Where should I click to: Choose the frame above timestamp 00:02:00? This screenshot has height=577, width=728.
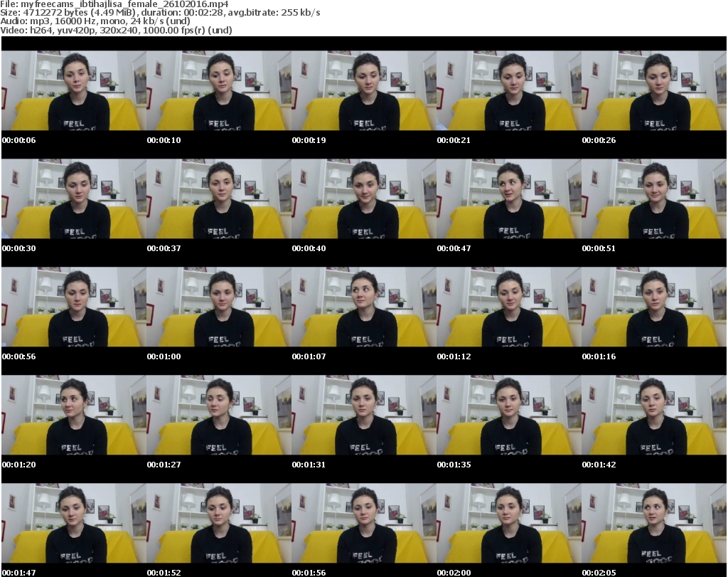(509, 523)
